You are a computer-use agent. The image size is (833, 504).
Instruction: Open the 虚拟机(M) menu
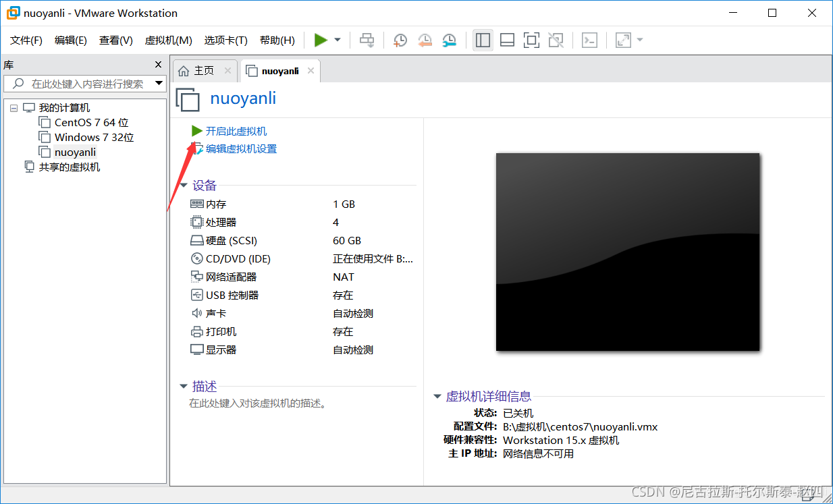pyautogui.click(x=167, y=40)
